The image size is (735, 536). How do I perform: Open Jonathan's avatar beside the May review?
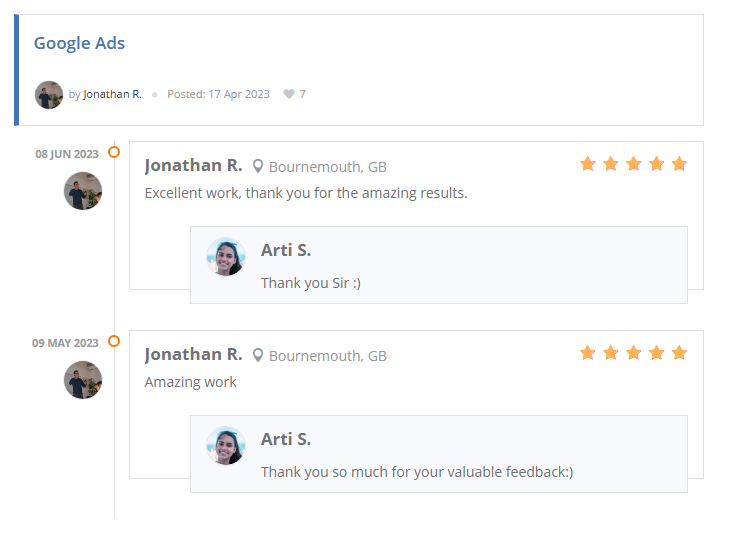pos(83,380)
